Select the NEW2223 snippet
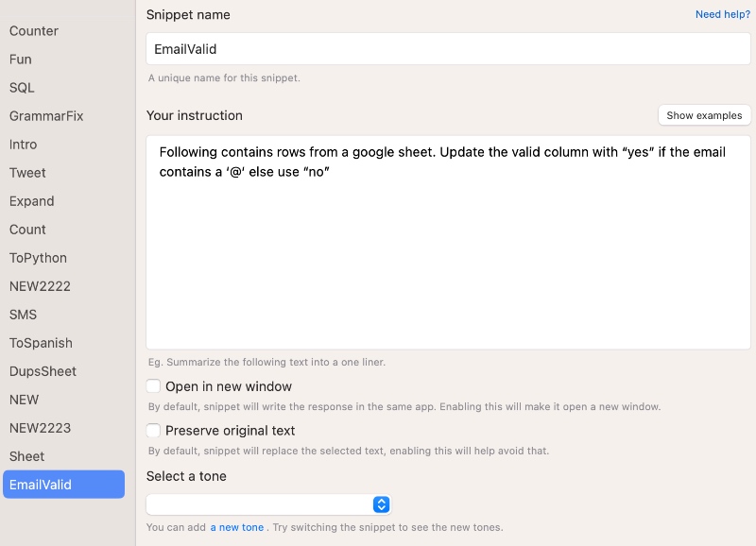This screenshot has width=756, height=546. pos(40,428)
